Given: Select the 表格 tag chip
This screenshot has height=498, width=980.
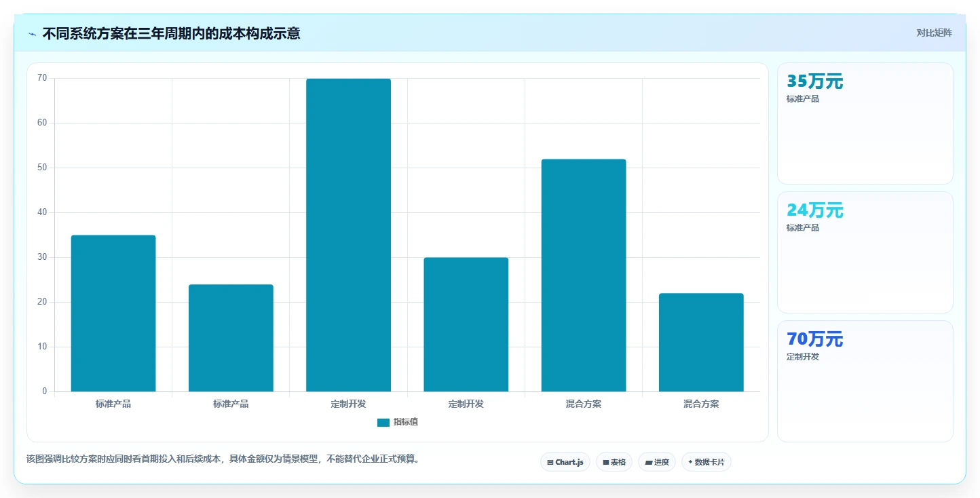Looking at the screenshot, I should coord(614,462).
